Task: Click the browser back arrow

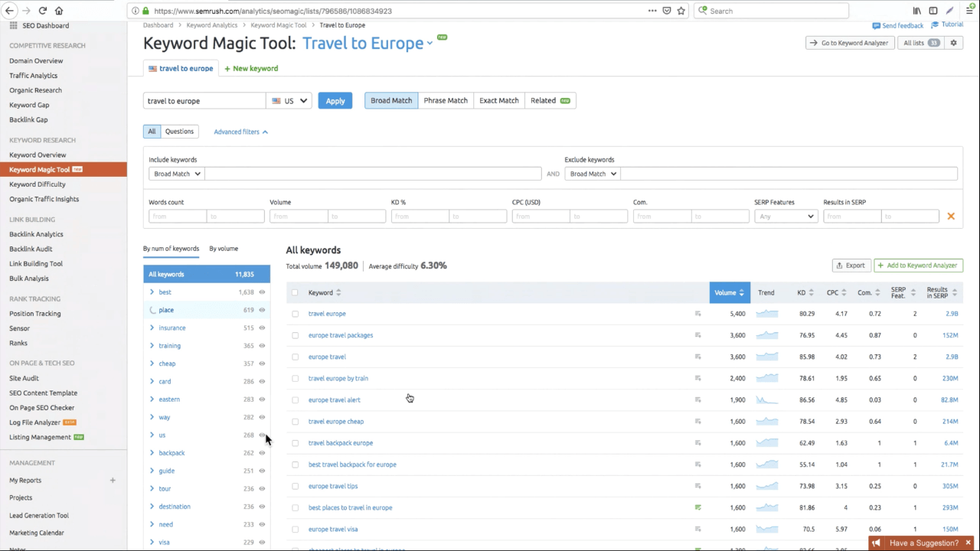Action: coord(9,11)
